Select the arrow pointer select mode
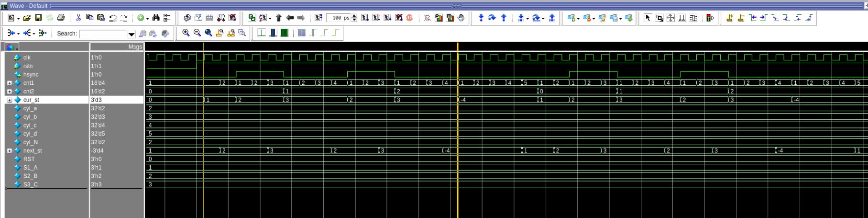The width and height of the screenshot is (868, 218). pyautogui.click(x=648, y=18)
